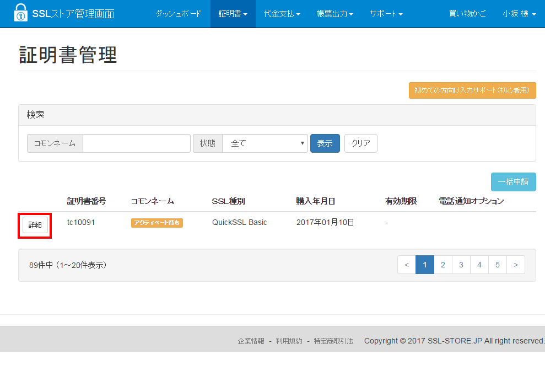Open the 小坂 様 user menu

(519, 14)
